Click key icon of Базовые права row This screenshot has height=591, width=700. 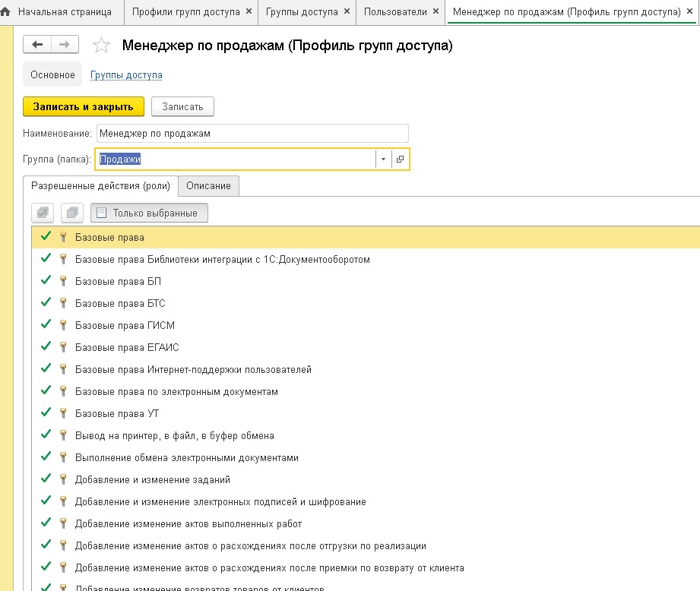(63, 237)
